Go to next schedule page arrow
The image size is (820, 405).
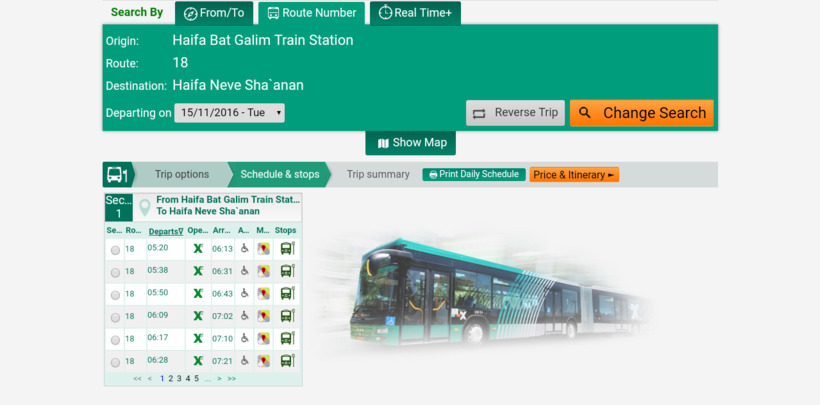(219, 378)
